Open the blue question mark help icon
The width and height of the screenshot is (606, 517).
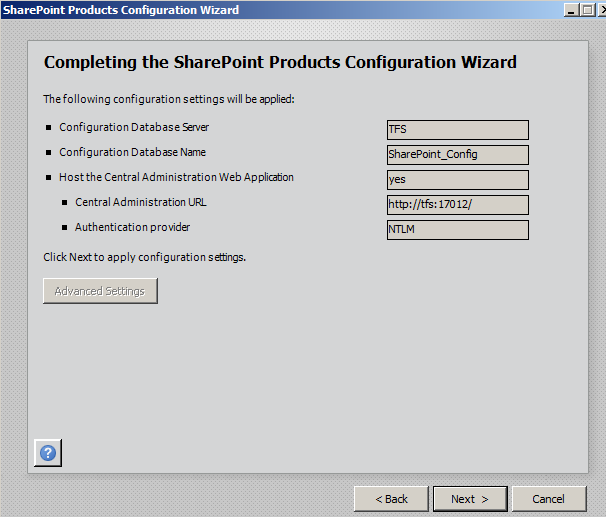[48, 453]
